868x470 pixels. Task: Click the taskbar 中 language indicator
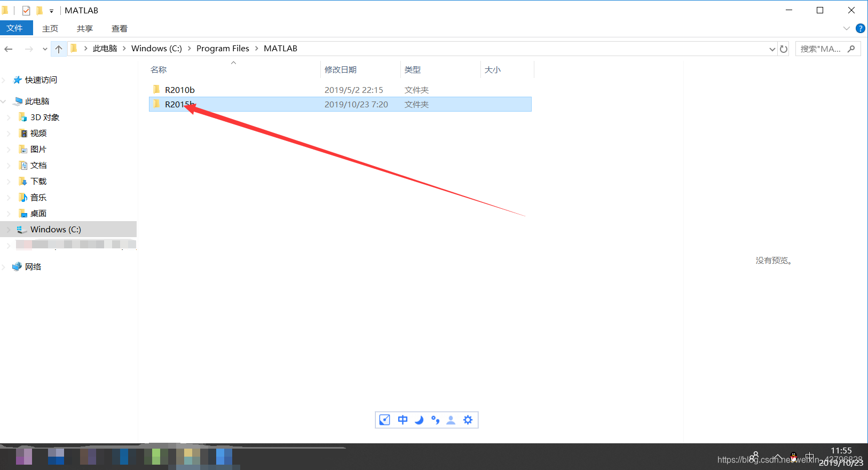click(810, 457)
